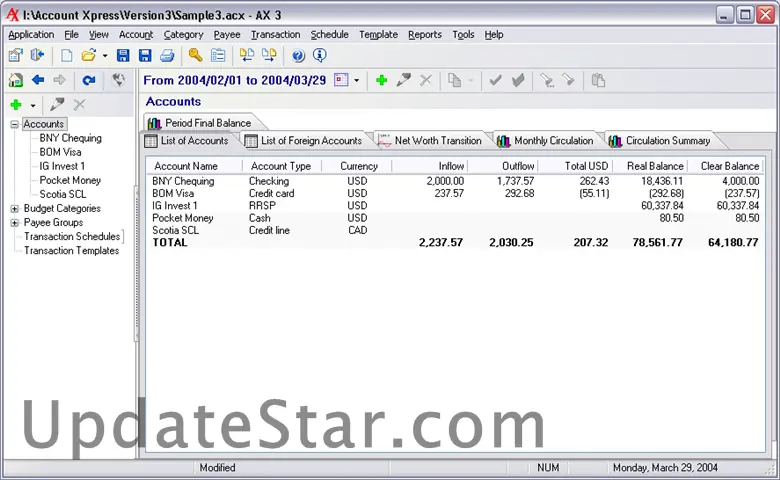The height and width of the screenshot is (480, 780).
Task: Click the New file icon in toolbar
Action: 67,56
